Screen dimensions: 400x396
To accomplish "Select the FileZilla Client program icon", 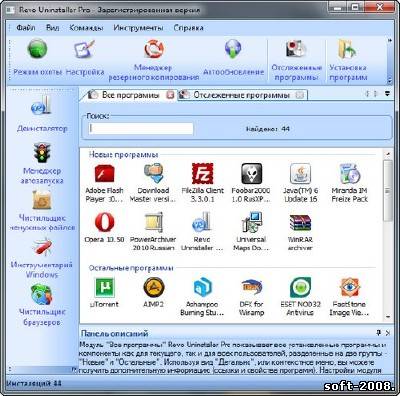I will point(202,173).
